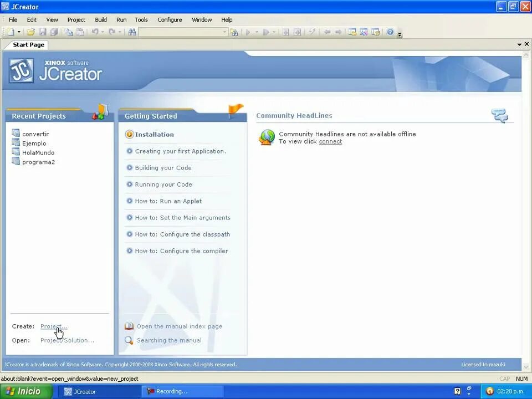Screen dimensions: 532x399
Task: Click the Redo arrow icon
Action: click(112, 32)
